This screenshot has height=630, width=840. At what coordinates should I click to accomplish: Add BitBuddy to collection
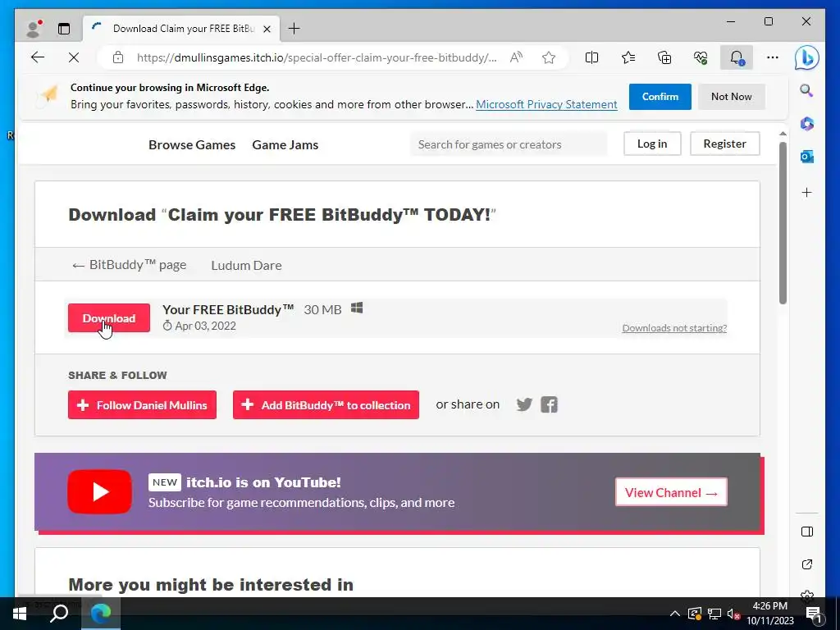click(x=326, y=405)
